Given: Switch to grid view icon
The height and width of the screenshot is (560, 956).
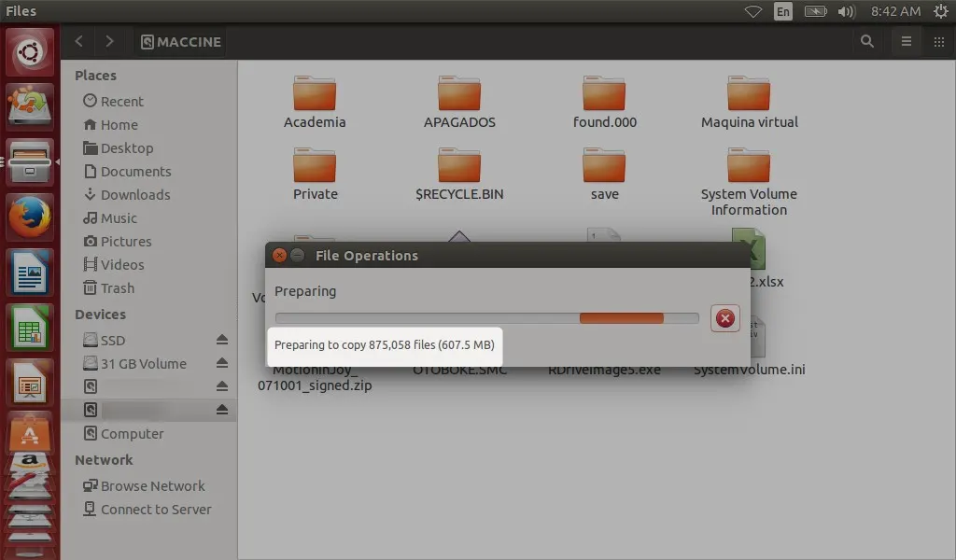Looking at the screenshot, I should point(938,41).
